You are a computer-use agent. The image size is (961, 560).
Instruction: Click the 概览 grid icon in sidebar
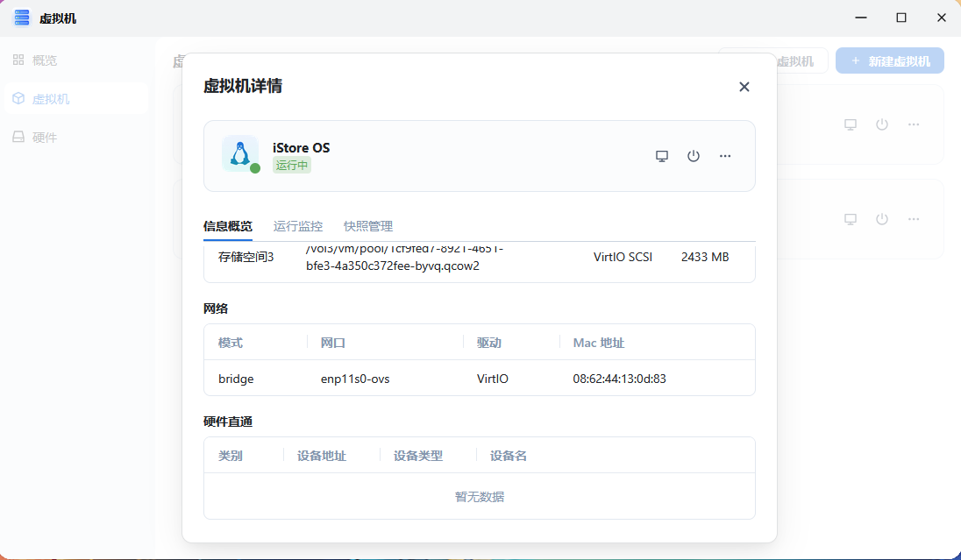(x=18, y=60)
